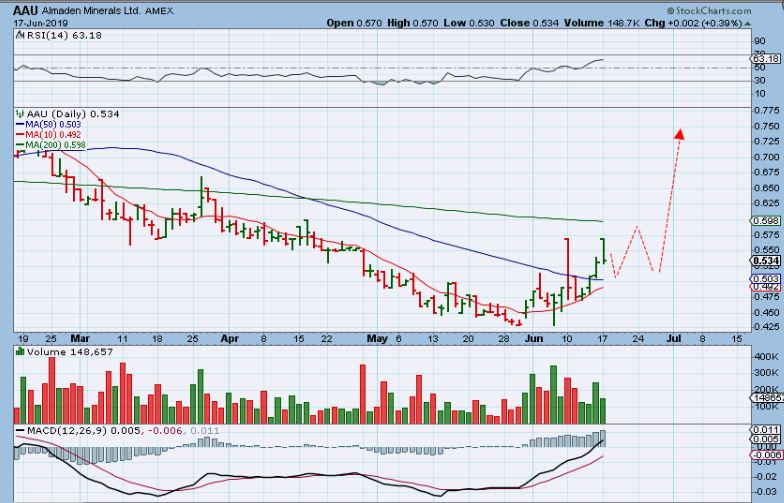Select the Almaden Minerals Ltd. company name
Image resolution: width=784 pixels, height=503 pixels.
click(92, 10)
